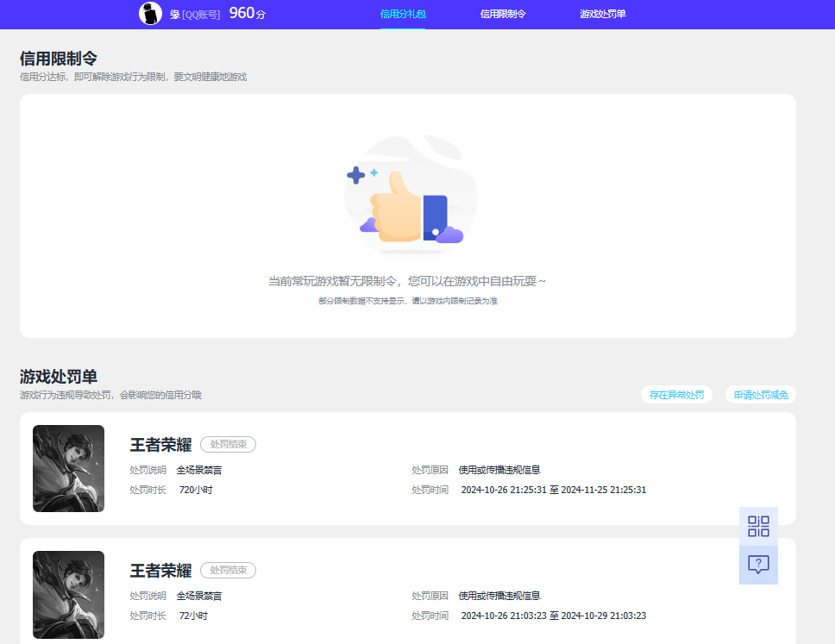
Task: Click subtitle 游戏行为违规导致处罚
Action: pos(110,395)
